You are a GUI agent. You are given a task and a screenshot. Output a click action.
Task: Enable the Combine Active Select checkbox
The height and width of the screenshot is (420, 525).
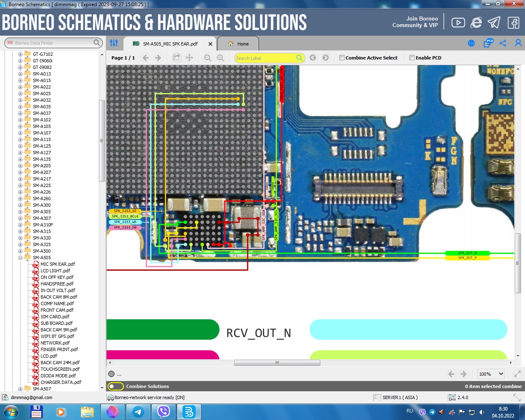(x=342, y=58)
